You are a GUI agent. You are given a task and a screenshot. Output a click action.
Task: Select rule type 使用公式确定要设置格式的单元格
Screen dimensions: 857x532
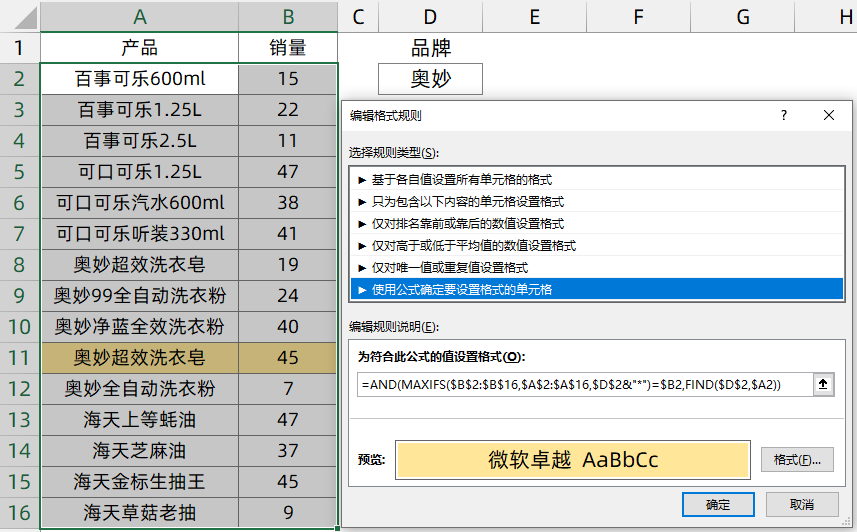click(x=597, y=289)
